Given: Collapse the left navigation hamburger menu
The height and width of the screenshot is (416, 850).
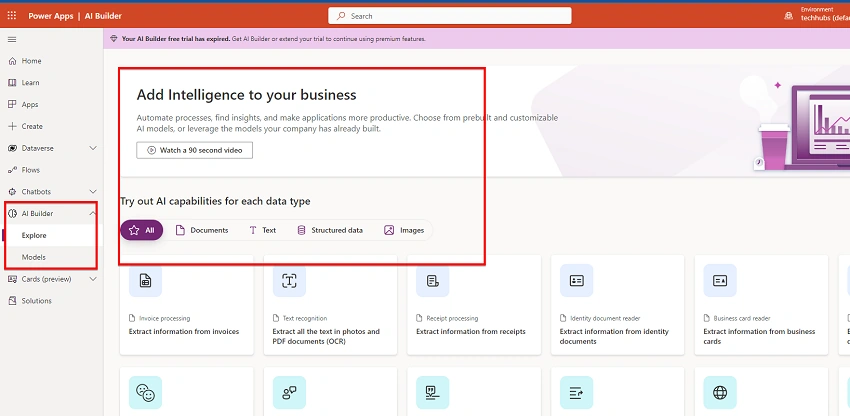Looking at the screenshot, I should (12, 39).
